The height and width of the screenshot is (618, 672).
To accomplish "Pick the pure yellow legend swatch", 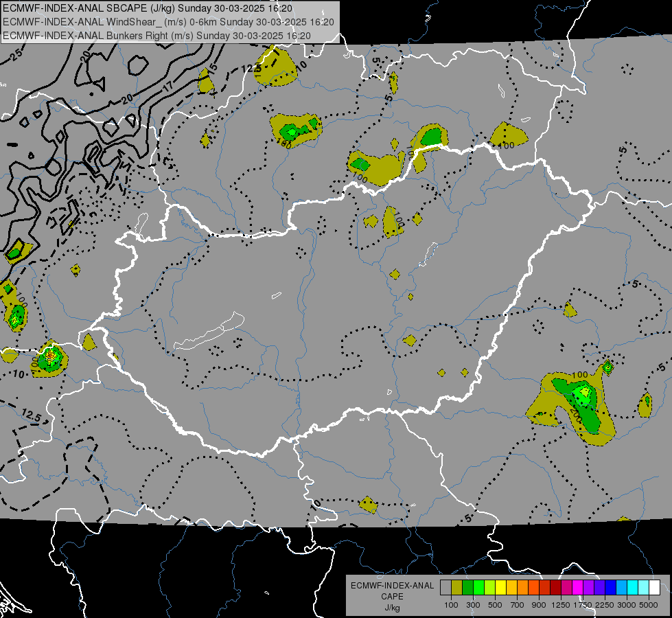I will click(500, 587).
